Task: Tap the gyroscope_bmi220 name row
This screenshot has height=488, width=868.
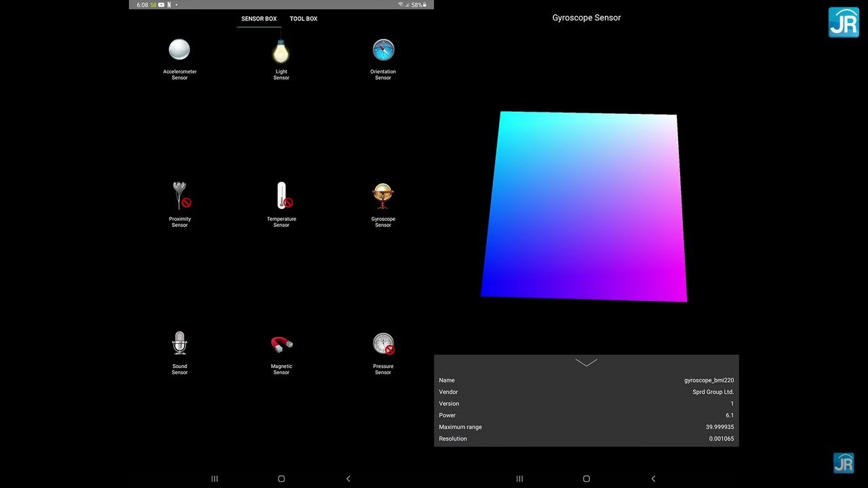Action: pyautogui.click(x=586, y=380)
